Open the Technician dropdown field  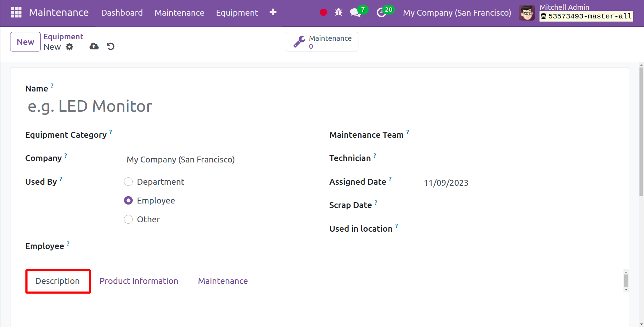(x=517, y=159)
